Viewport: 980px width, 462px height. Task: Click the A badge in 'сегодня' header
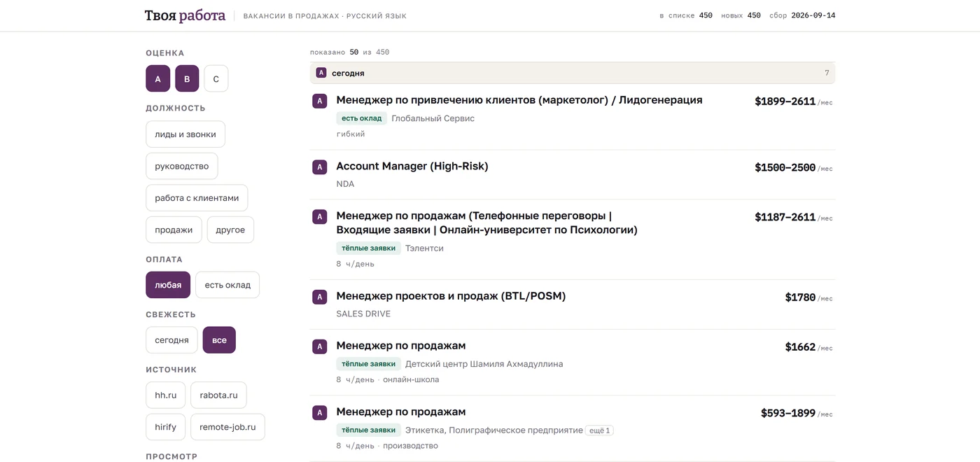tap(321, 73)
